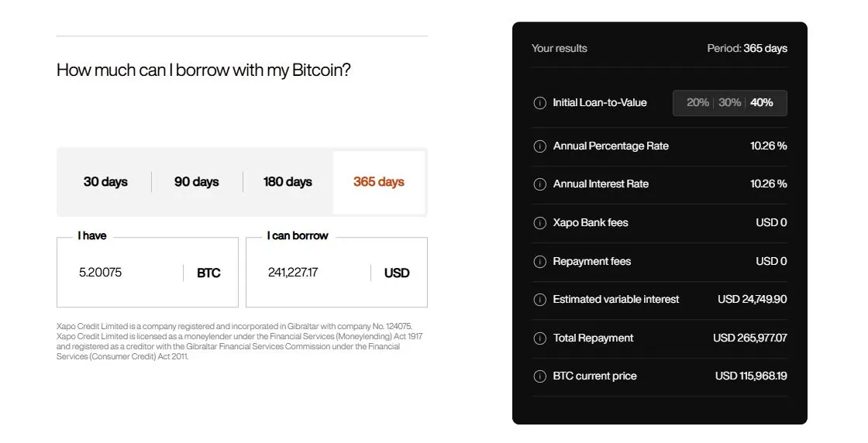Click the Period: 365 days header text
This screenshot has width=868, height=443.
[747, 48]
